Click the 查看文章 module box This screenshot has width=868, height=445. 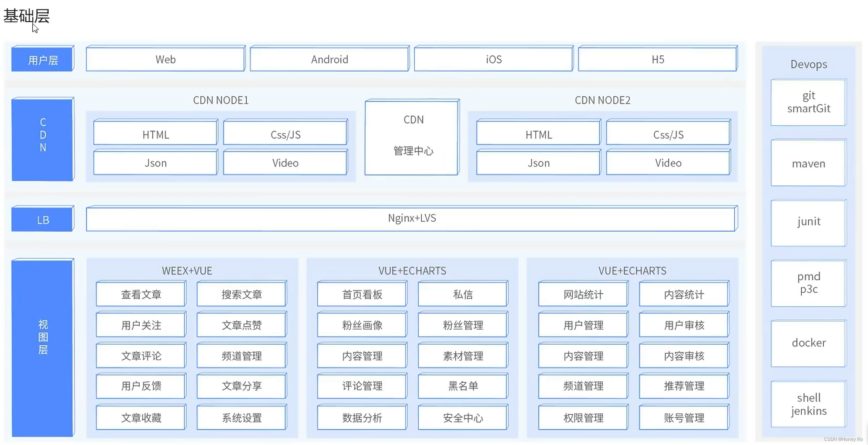[x=141, y=294]
